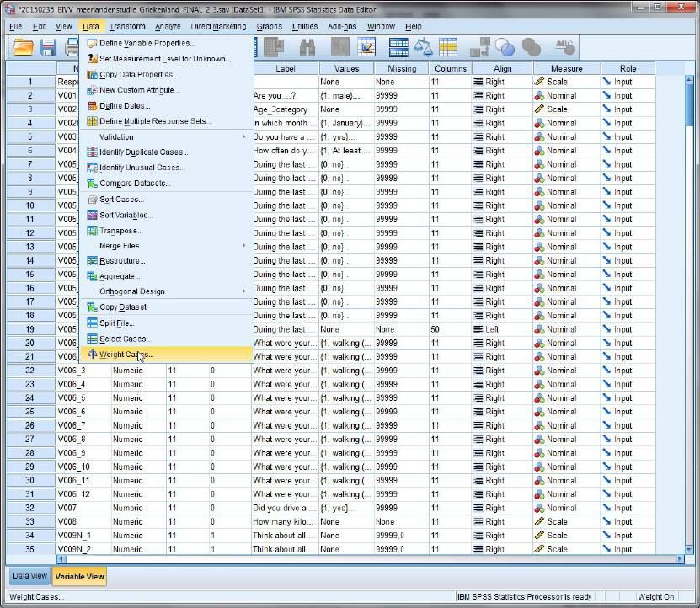Click the Value Labels toolbar icon
Image resolution: width=700 pixels, height=608 pixels.
[479, 47]
